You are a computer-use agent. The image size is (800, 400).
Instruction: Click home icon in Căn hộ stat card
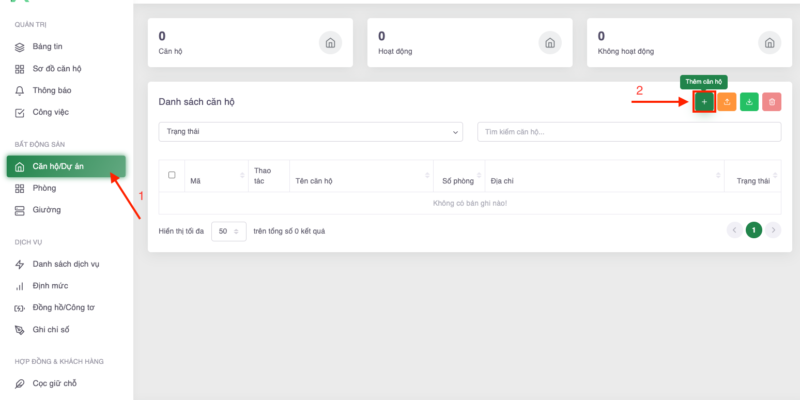click(x=330, y=43)
